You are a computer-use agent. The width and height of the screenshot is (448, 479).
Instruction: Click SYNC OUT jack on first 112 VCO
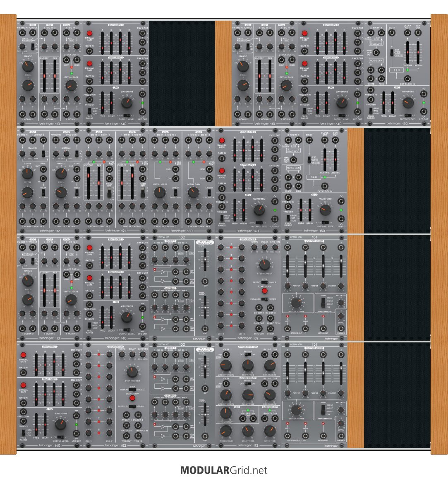point(43,170)
